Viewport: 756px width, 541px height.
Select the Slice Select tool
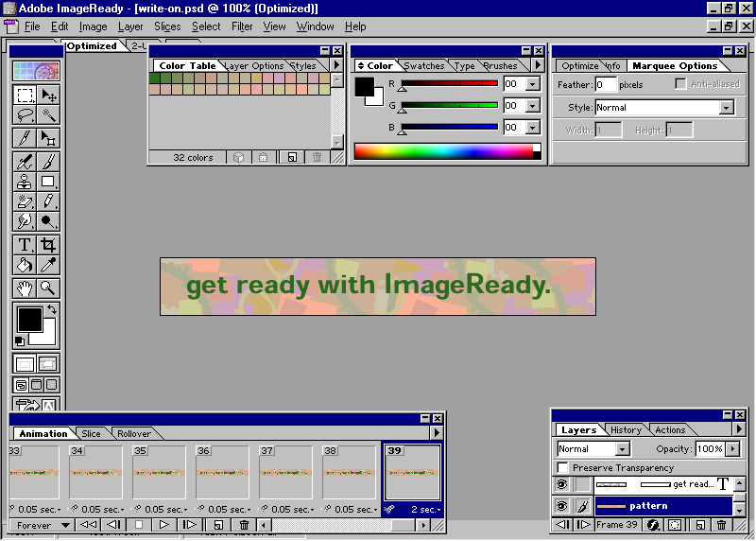(48, 138)
